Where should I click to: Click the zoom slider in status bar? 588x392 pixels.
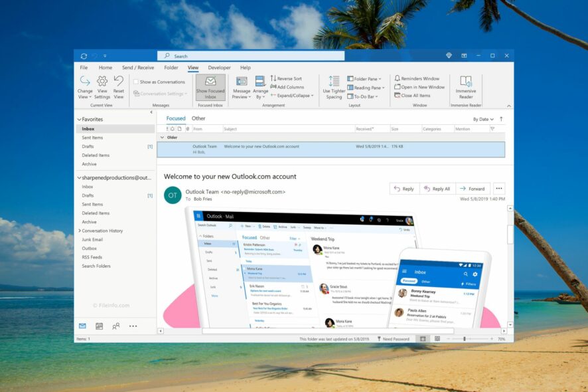pyautogui.click(x=465, y=339)
